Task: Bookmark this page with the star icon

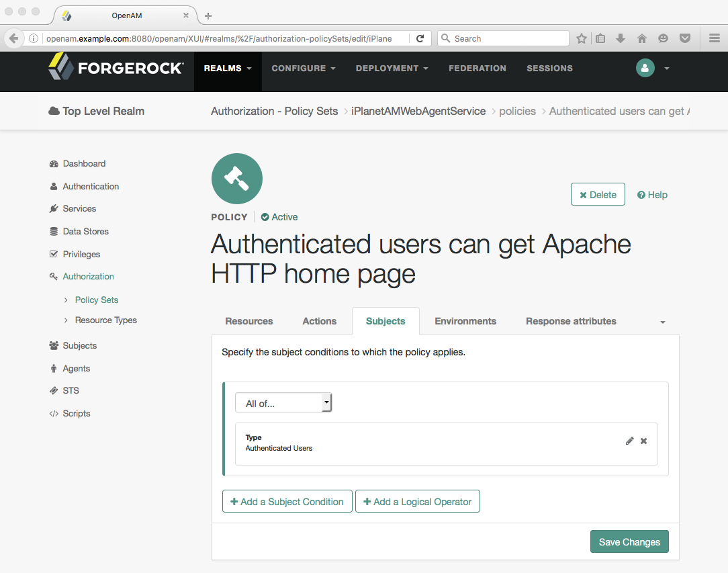Action: tap(582, 38)
